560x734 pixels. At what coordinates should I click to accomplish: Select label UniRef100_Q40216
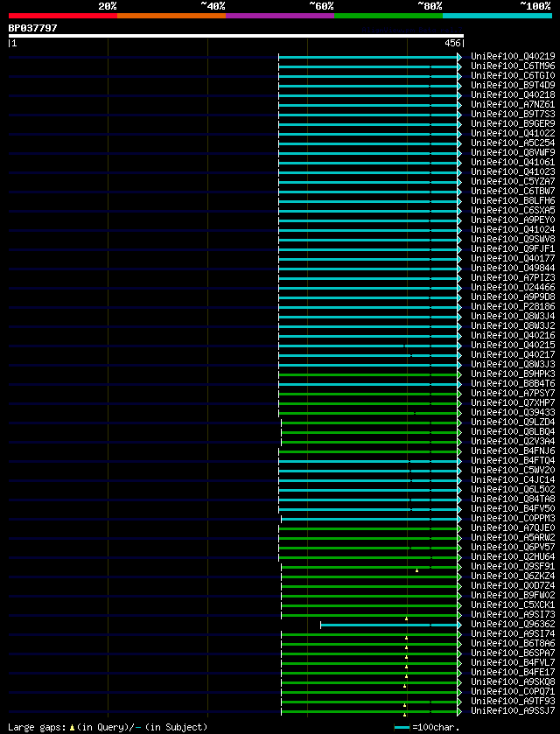513,336
